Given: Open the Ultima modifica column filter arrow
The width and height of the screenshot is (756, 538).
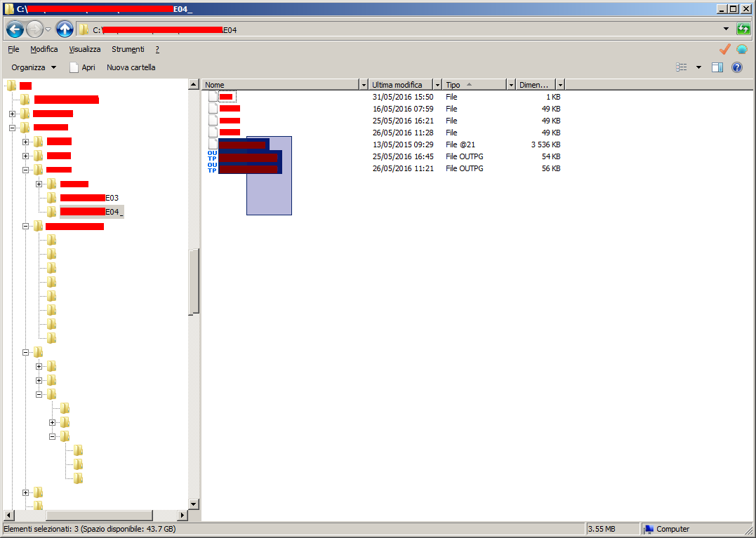Looking at the screenshot, I should click(x=438, y=85).
